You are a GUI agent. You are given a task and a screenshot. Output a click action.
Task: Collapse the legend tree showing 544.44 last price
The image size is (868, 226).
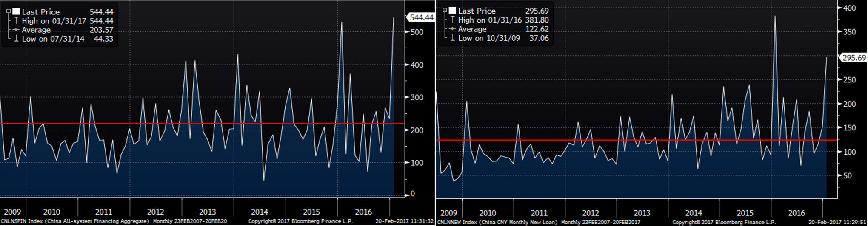(8, 11)
